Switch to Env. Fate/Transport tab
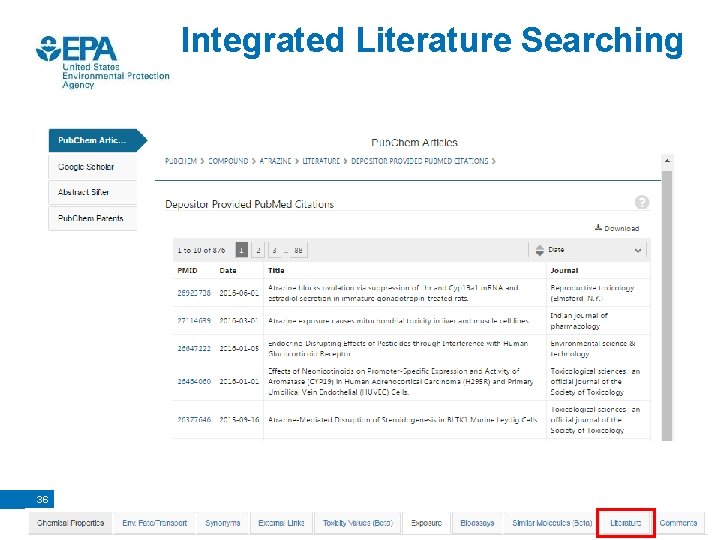 pos(154,523)
